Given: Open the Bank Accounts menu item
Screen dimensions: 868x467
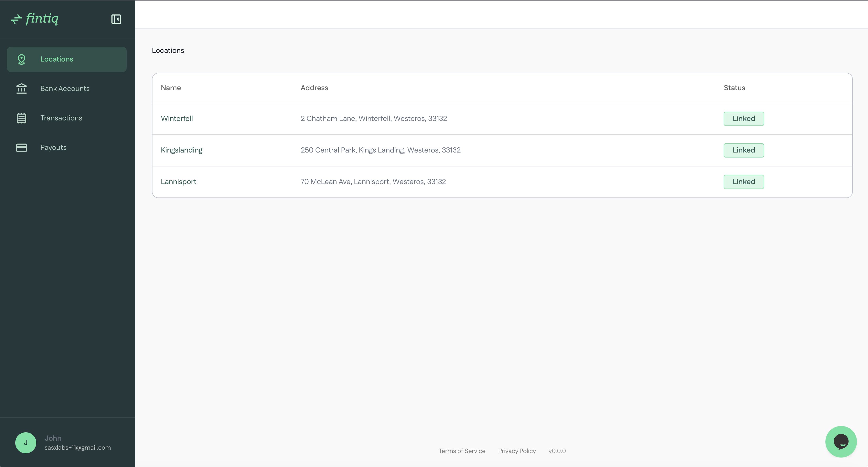Looking at the screenshot, I should pos(65,89).
